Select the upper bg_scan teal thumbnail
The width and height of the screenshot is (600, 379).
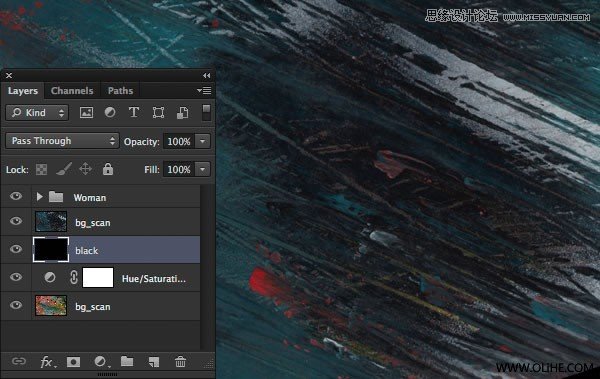pos(51,221)
